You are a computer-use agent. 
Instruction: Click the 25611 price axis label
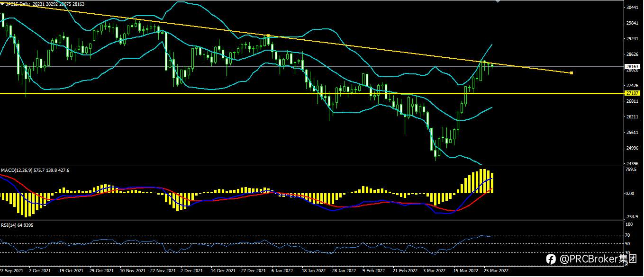[632, 133]
